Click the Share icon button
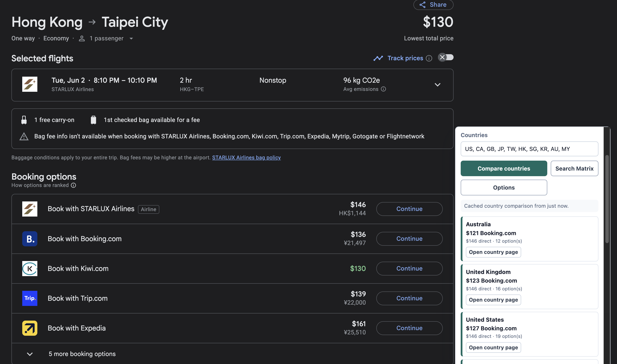The width and height of the screenshot is (617, 364). point(433,5)
